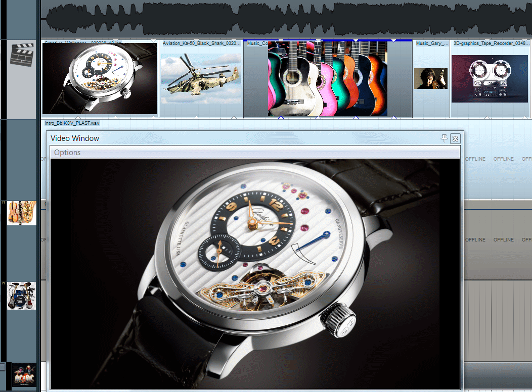Viewport: 532px width, 392px height.
Task: Open the Options menu in Video Window
Action: 67,153
